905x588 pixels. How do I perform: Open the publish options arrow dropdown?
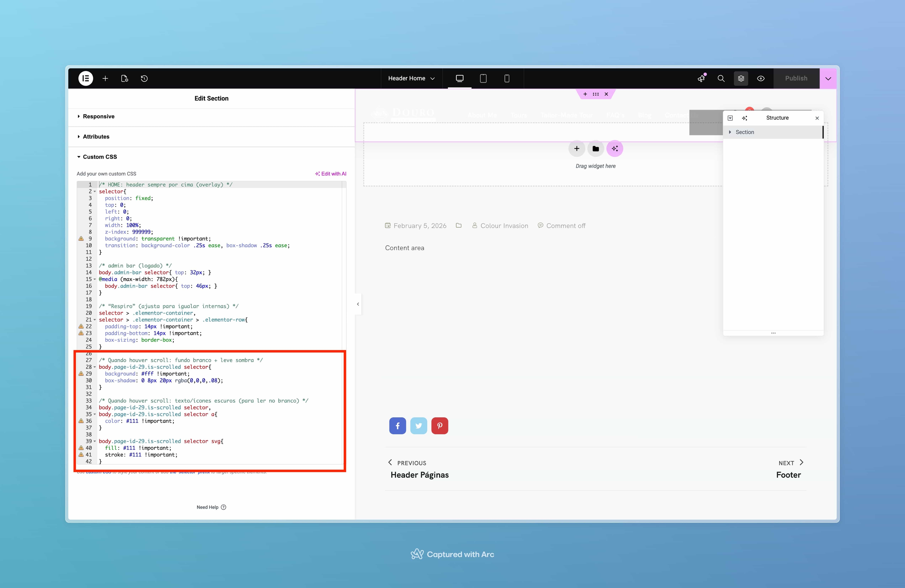(828, 78)
